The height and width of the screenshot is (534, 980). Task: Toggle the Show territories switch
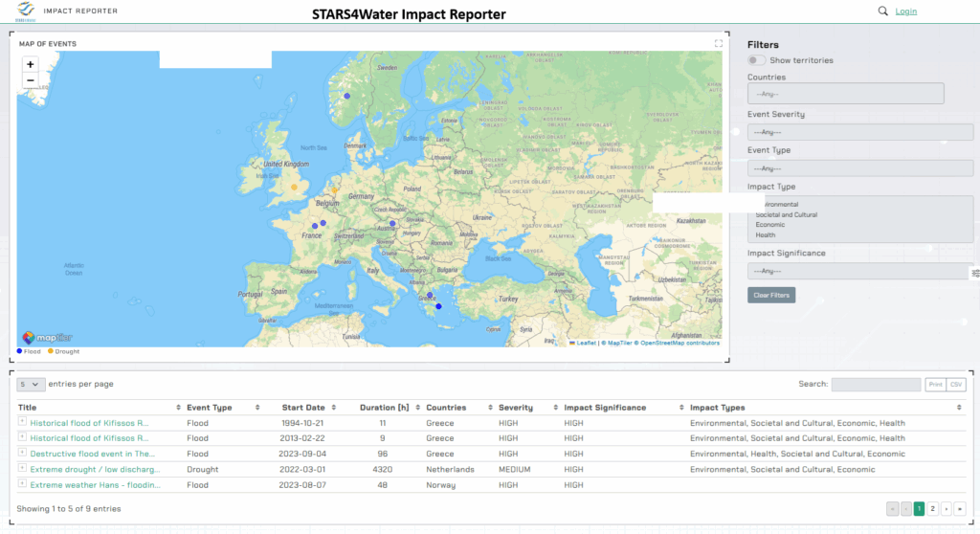(757, 60)
